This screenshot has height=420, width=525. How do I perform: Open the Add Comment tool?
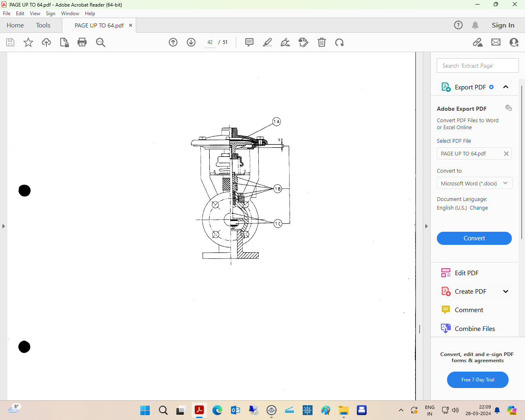click(x=249, y=42)
